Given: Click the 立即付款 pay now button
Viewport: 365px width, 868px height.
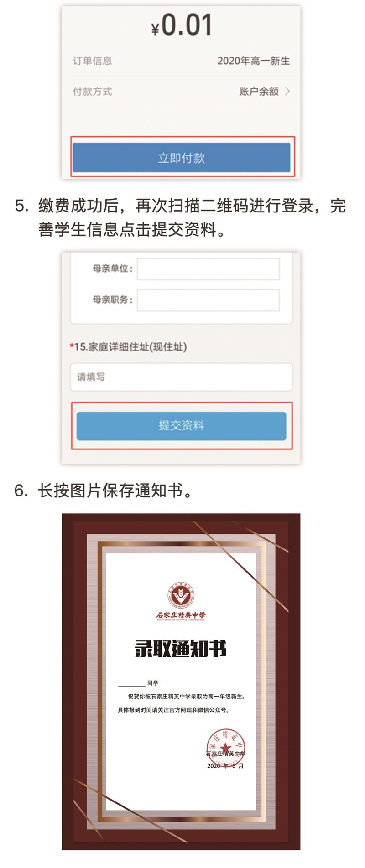Looking at the screenshot, I should pos(181,158).
